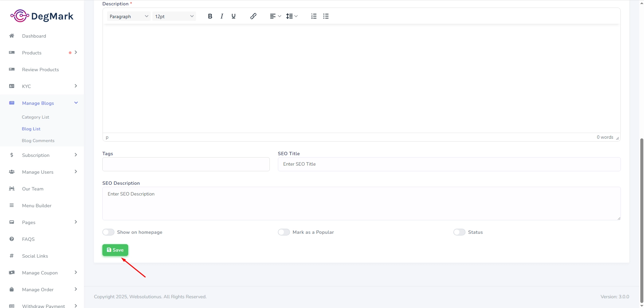Screen dimensions: 644x308
Task: Click the Products sidebar icon
Action: [12, 52]
